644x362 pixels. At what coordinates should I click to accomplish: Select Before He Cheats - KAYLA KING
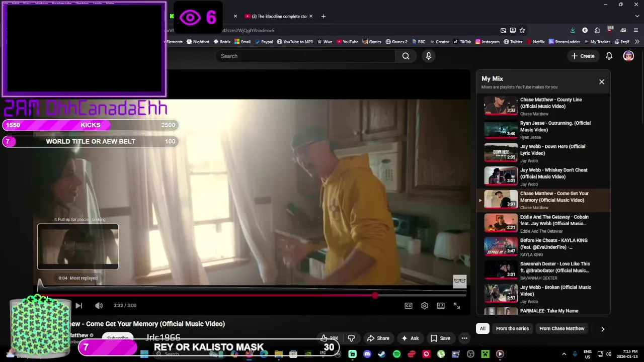(x=543, y=247)
